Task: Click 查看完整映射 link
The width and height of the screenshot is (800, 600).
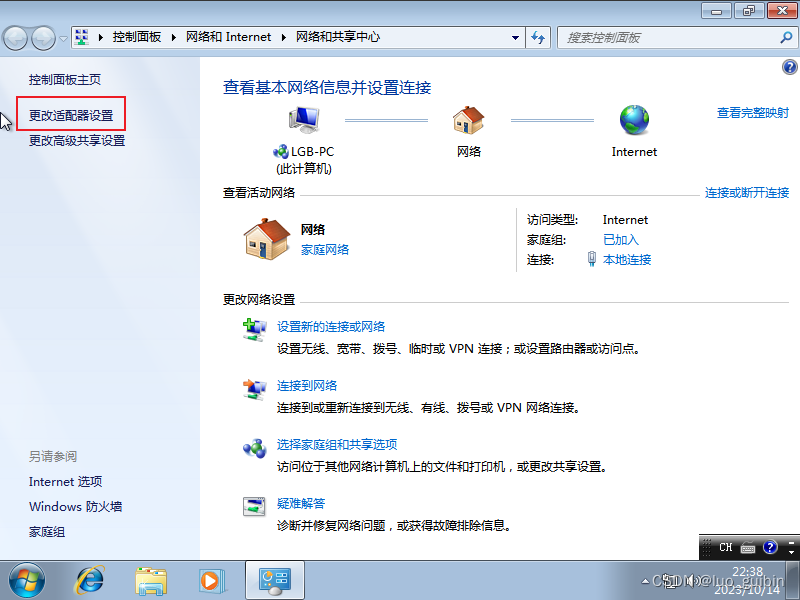Action: pyautogui.click(x=753, y=113)
